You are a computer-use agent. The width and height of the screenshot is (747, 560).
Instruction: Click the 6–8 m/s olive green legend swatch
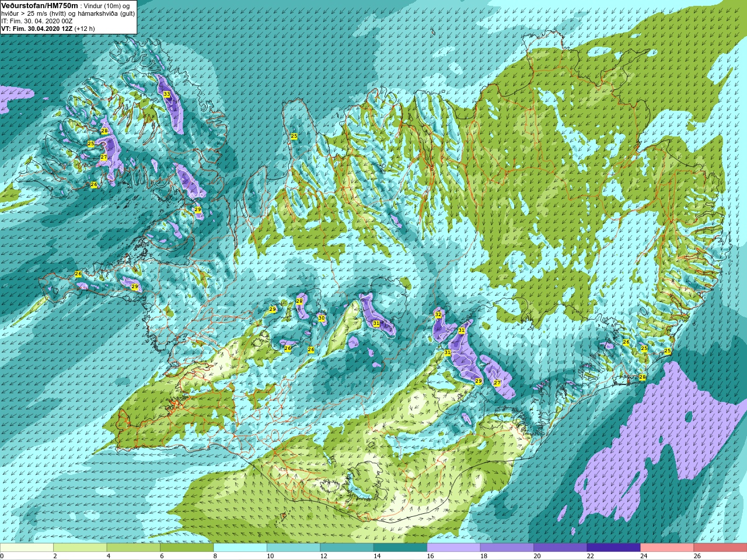tap(187, 548)
